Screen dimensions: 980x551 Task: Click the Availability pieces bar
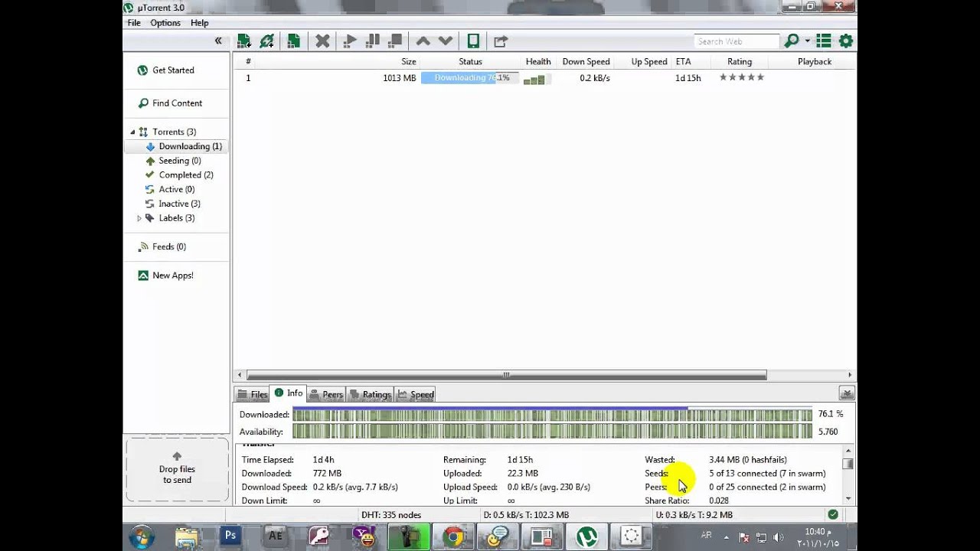point(552,432)
